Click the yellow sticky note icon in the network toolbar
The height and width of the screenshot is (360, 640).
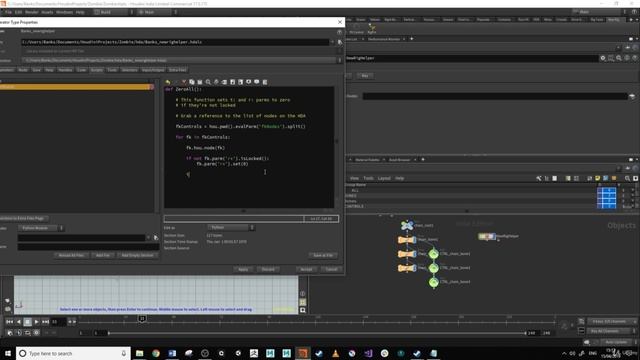pos(598,178)
